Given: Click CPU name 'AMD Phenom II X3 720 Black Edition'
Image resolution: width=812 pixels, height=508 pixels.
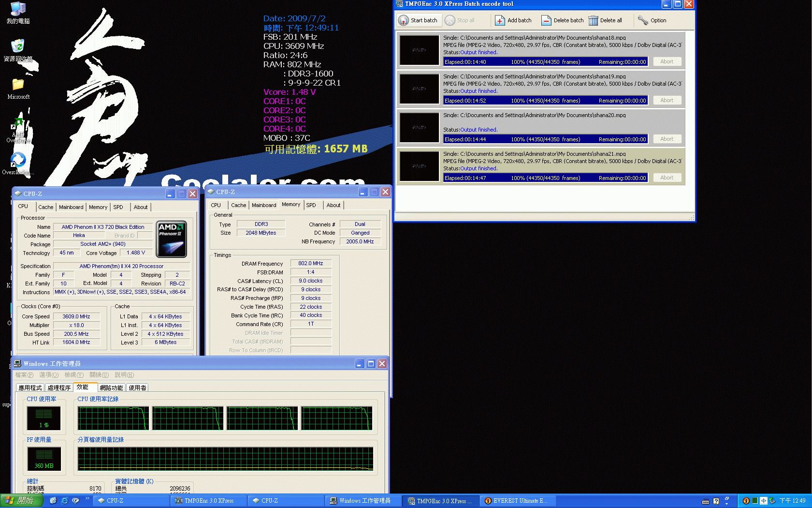Looking at the screenshot, I should click(x=103, y=227).
